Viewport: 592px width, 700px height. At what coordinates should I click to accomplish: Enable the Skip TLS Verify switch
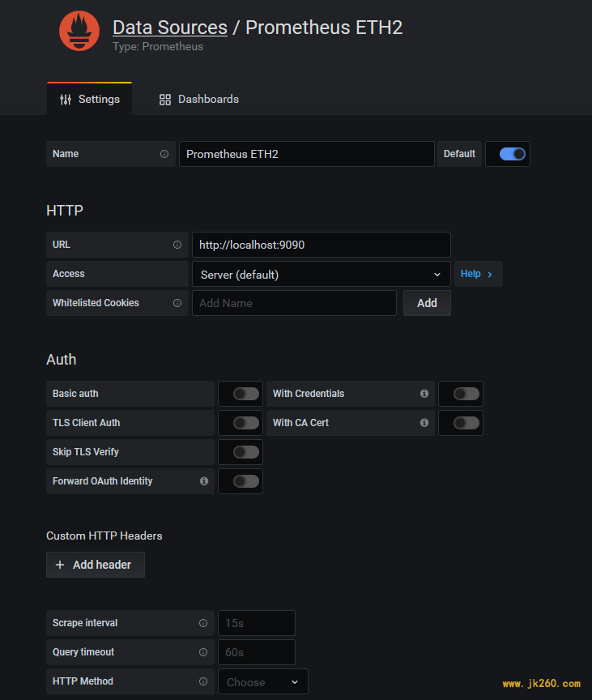(x=246, y=452)
